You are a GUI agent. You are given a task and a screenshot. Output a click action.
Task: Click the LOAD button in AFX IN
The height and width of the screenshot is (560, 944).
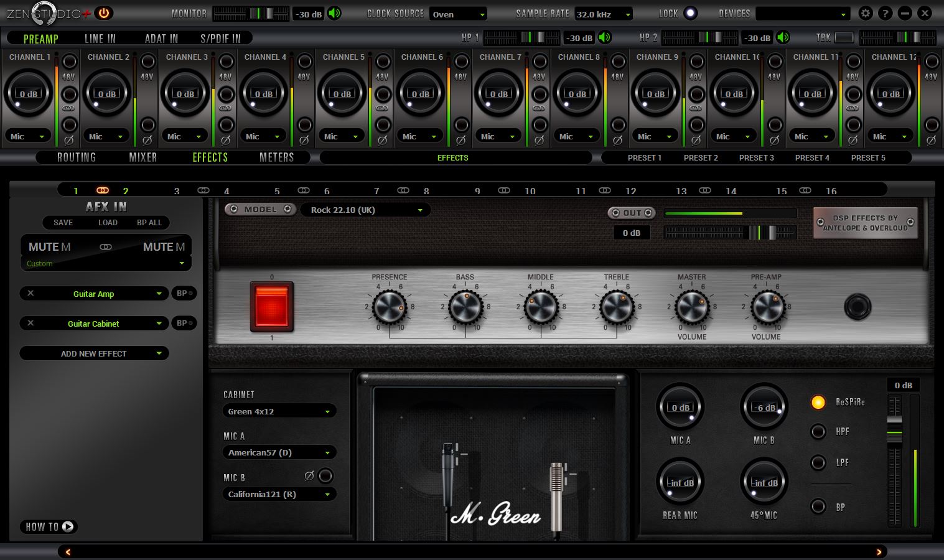pos(108,222)
